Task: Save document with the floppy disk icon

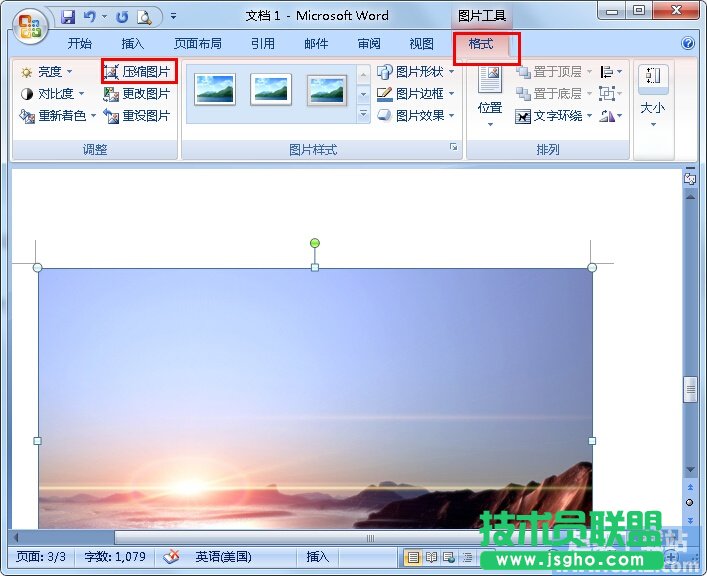Action: coord(68,17)
